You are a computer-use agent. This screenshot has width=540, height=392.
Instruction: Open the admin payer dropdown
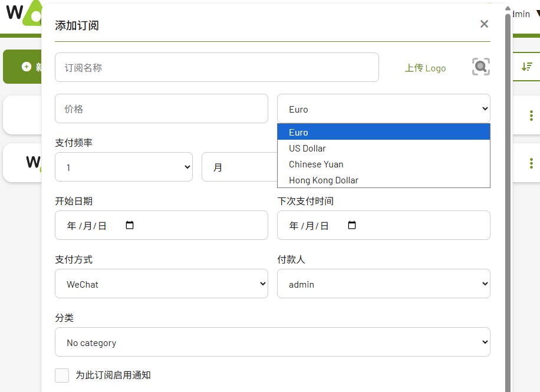click(384, 284)
